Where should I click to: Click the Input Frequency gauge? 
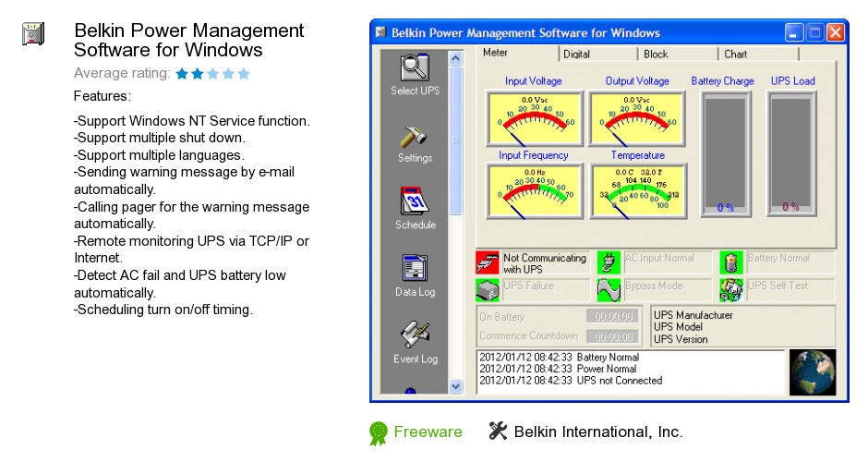coord(535,191)
